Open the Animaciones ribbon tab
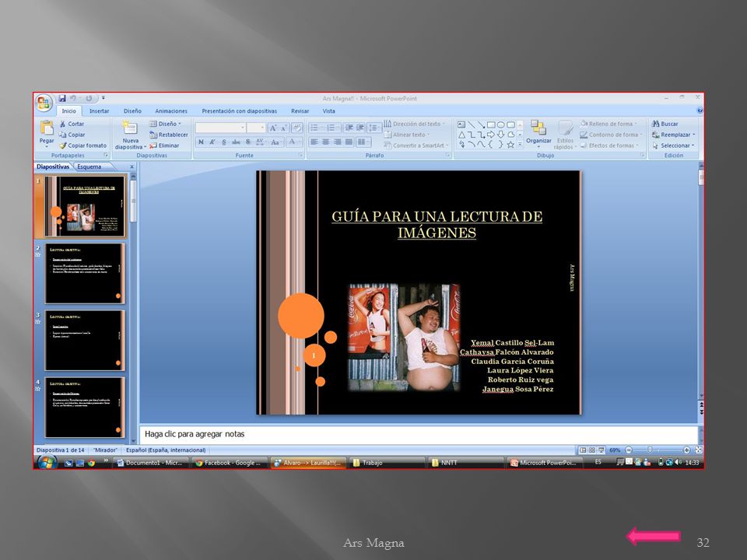 171,111
